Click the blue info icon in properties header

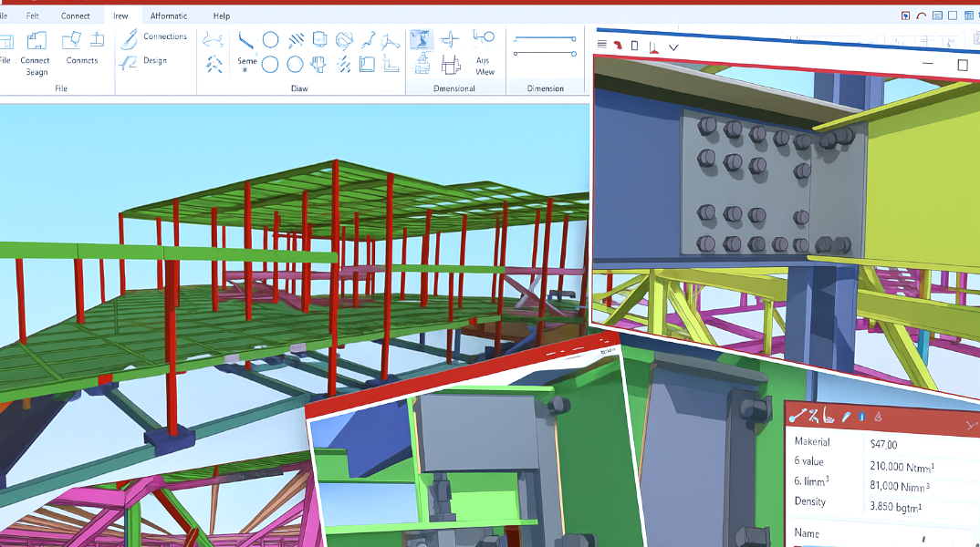862,417
